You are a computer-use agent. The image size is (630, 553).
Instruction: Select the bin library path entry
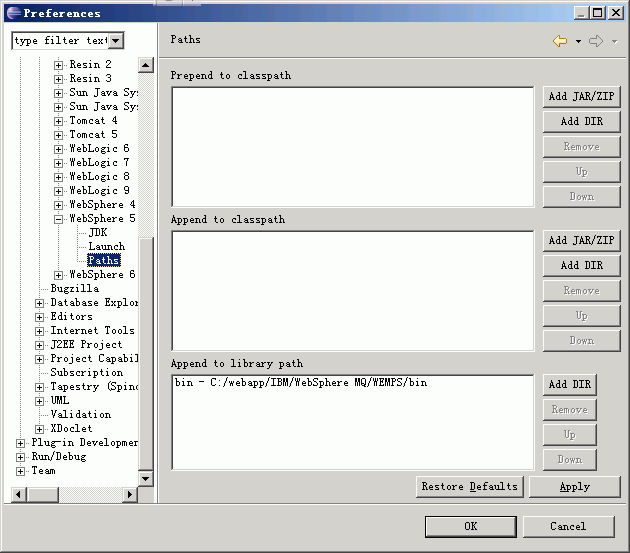(301, 382)
